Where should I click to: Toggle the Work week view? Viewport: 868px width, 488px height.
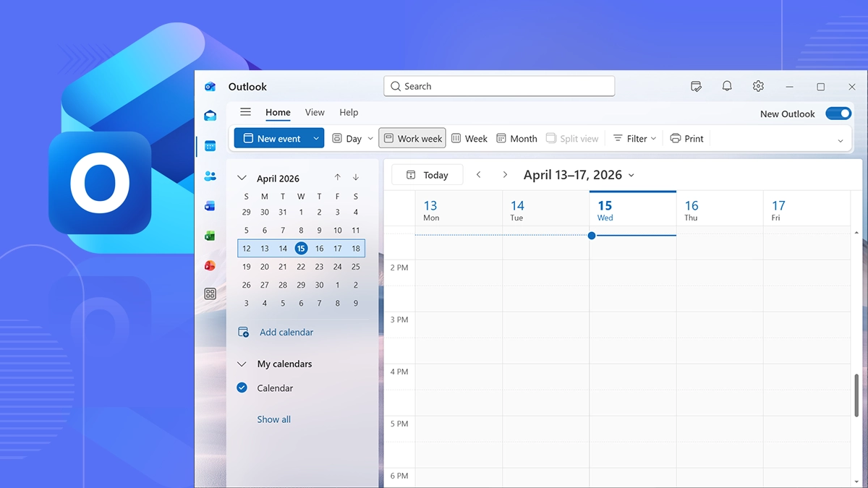[x=412, y=138]
